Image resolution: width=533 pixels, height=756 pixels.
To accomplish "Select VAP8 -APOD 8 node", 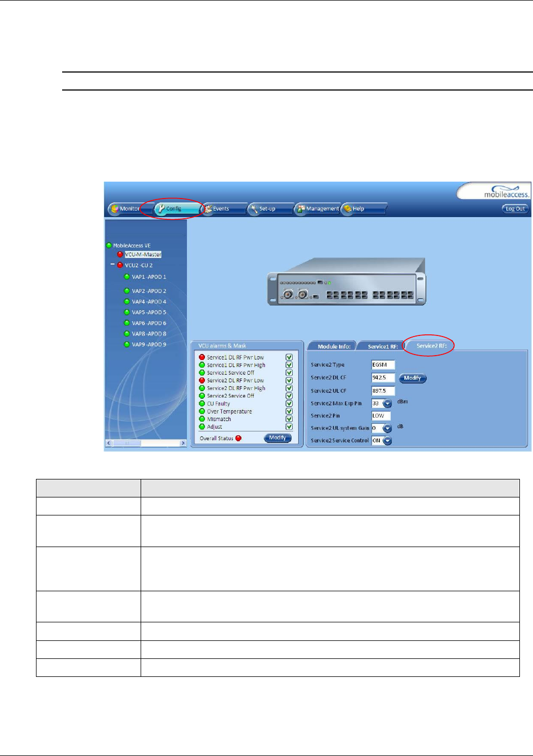I will coord(149,334).
